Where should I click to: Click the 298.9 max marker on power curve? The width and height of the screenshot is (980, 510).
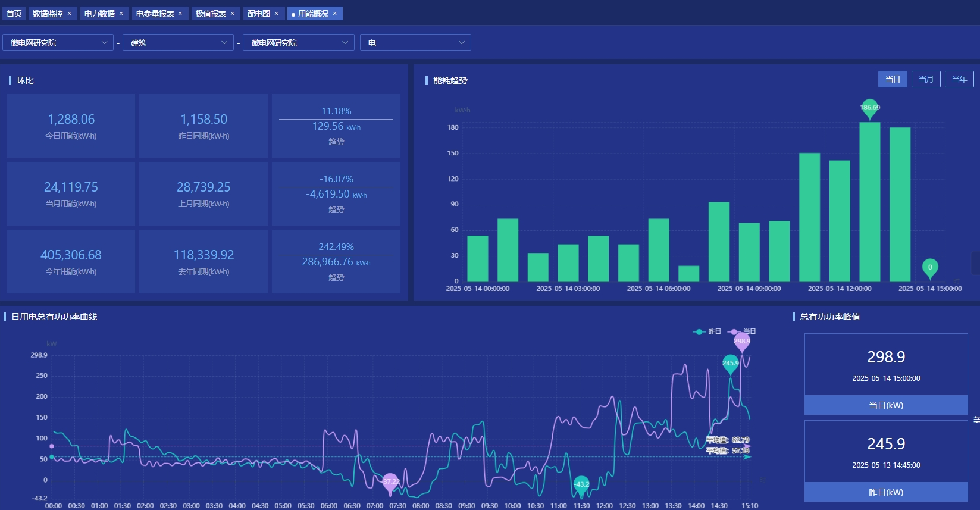pos(741,342)
